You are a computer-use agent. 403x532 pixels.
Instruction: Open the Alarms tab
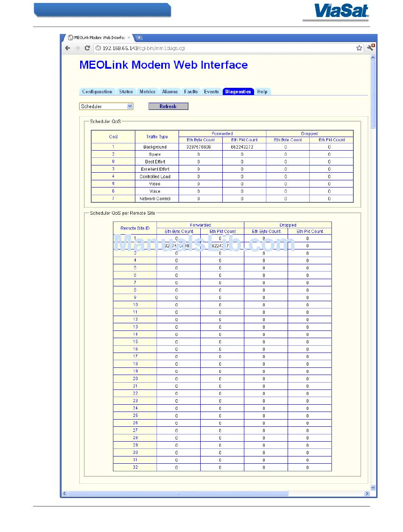point(170,92)
